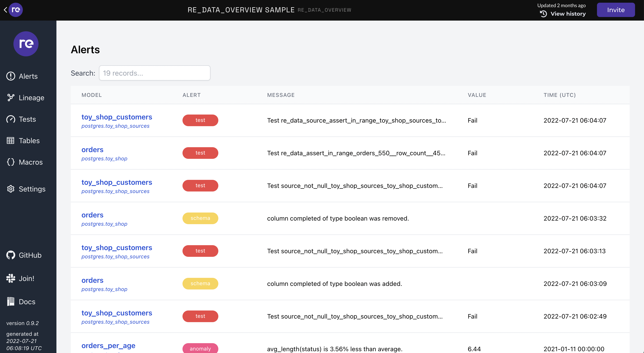Open first toy_shop_customers model link
Screen dimensions: 644x353
click(117, 117)
